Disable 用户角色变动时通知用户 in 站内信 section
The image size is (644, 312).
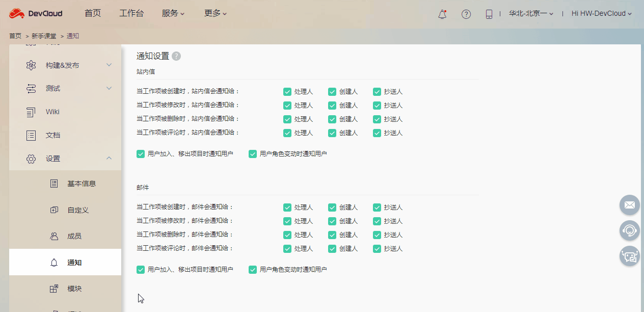pyautogui.click(x=252, y=153)
